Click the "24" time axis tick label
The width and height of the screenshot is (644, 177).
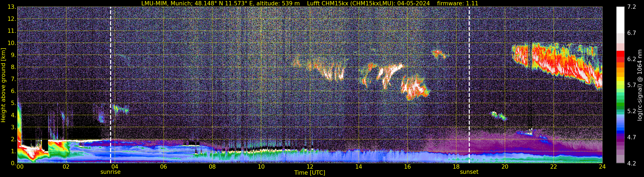coord(602,166)
